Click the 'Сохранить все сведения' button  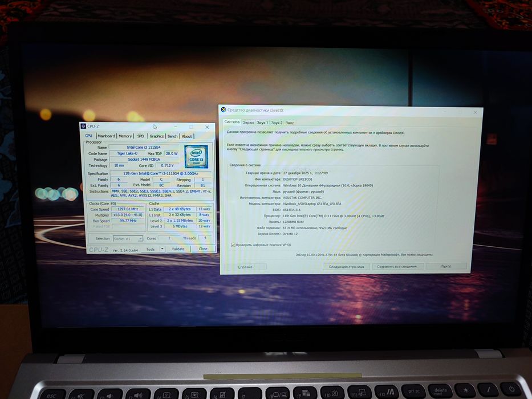(397, 266)
